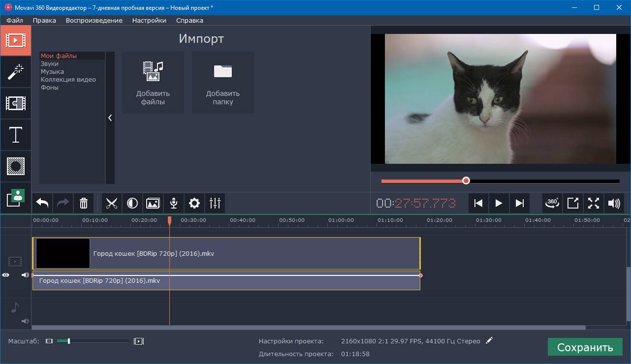Collapse the import category list panel

110,118
